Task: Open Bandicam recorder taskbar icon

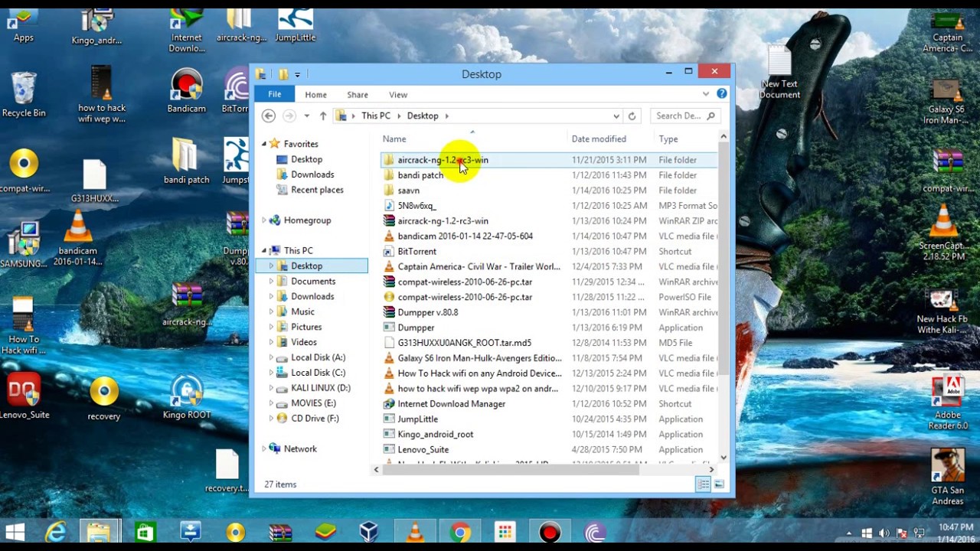Action: coord(550,532)
